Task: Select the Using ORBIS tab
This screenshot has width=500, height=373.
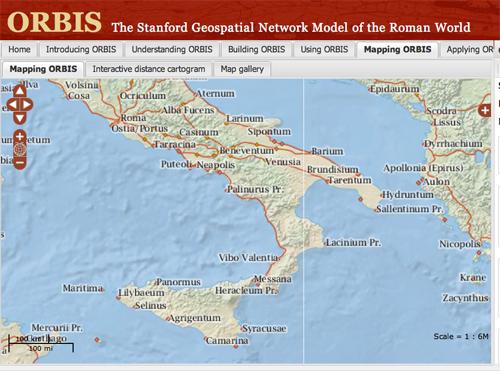Action: [324, 50]
